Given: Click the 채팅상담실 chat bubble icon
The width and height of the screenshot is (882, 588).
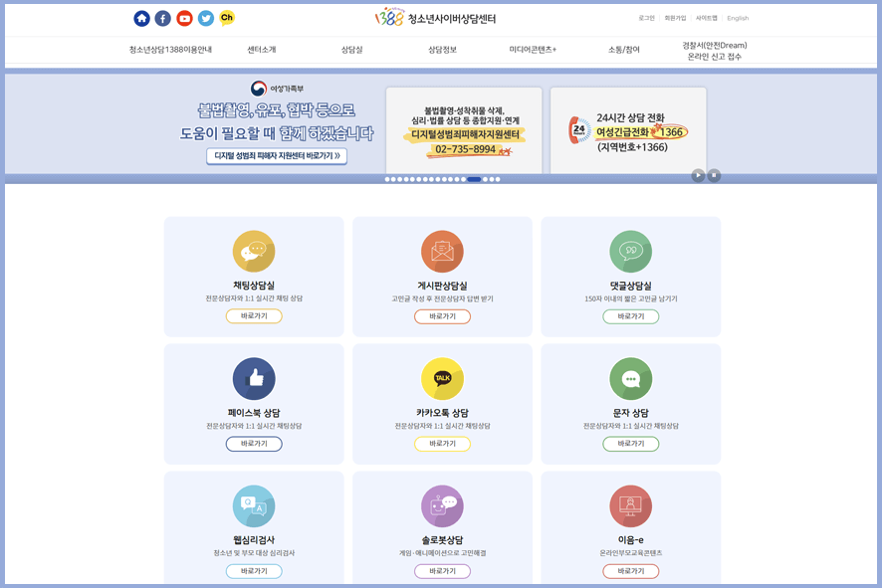Looking at the screenshot, I should (x=254, y=252).
